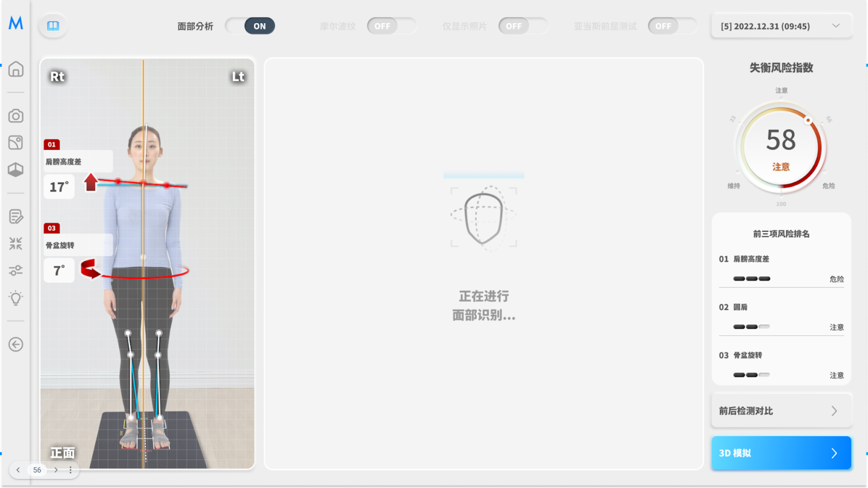This screenshot has height=488, width=868.
Task: Expand 前后检测对比 section
Action: pyautogui.click(x=781, y=411)
